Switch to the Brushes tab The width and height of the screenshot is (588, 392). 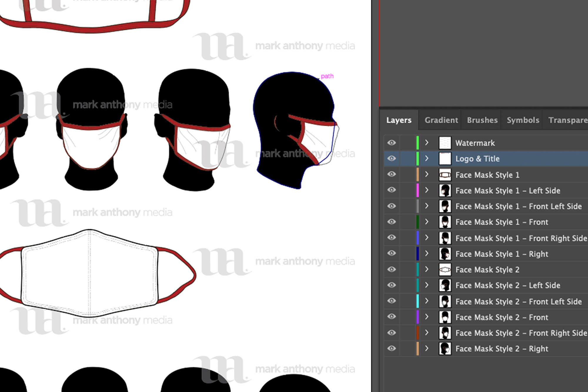(482, 120)
